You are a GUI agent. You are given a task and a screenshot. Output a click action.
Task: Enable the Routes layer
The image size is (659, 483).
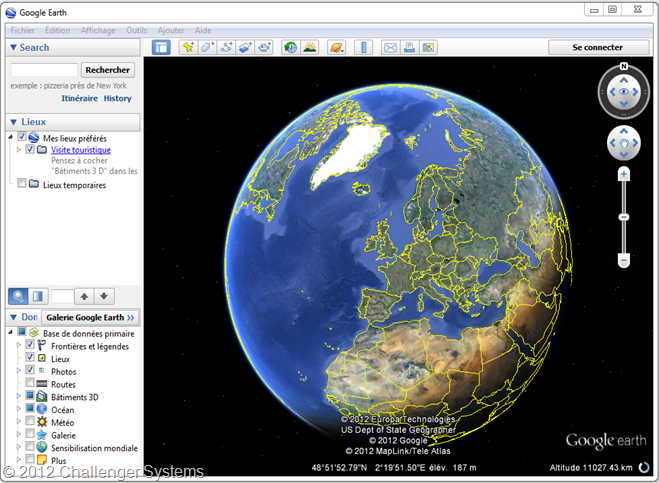coord(30,383)
